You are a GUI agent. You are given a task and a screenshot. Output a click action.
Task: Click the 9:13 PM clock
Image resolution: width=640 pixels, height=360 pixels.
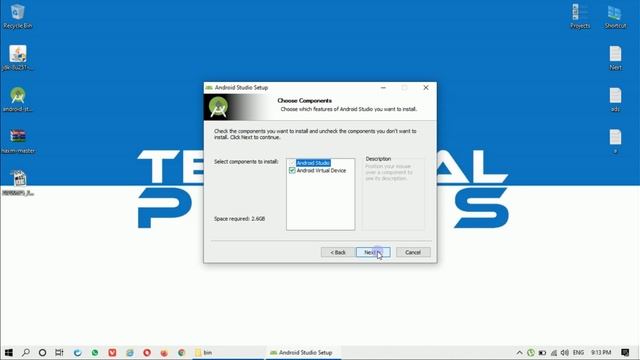(601, 352)
